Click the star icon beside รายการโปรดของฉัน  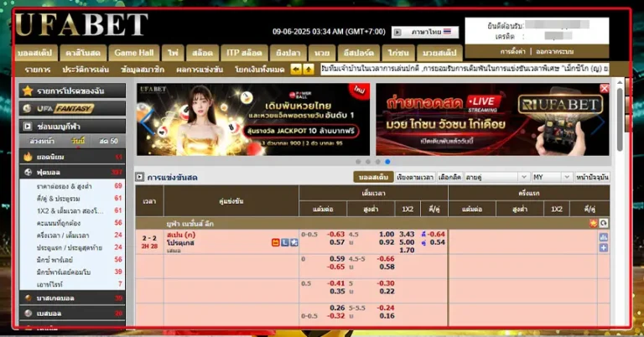[x=28, y=91]
